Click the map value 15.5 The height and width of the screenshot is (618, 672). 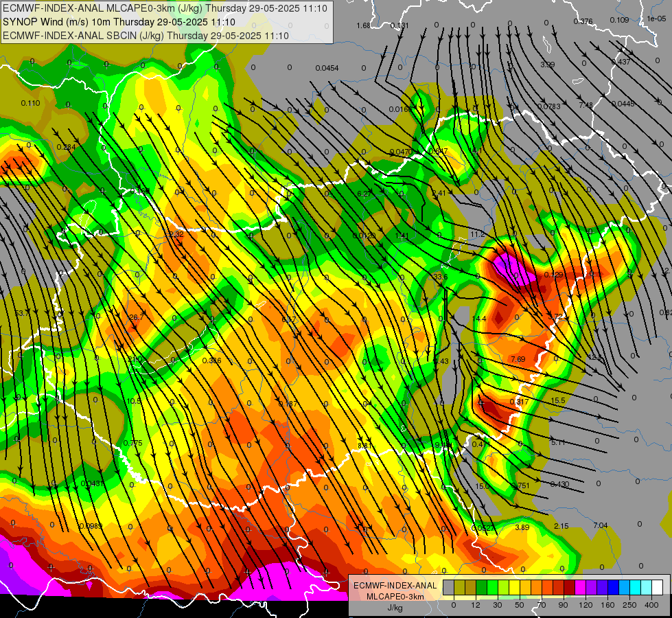click(557, 400)
